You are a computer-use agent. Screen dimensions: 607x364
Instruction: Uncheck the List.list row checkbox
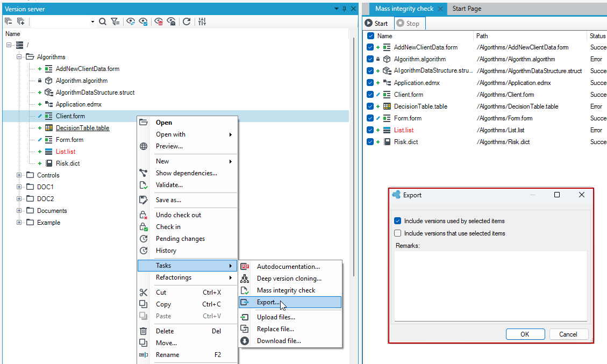pyautogui.click(x=370, y=130)
